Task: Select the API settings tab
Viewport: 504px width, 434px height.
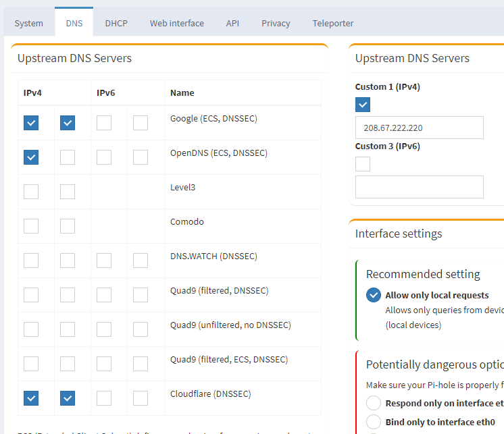Action: (232, 23)
